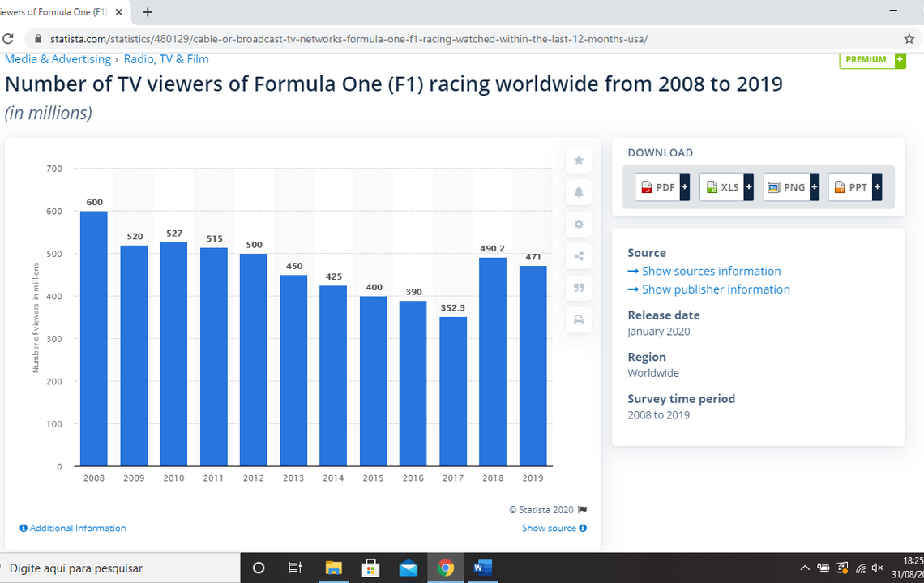Viewport: 924px width, 583px height.
Task: Open Microsoft Word from taskbar
Action: click(482, 568)
